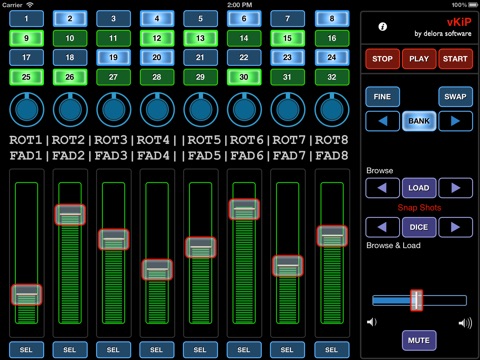Click the 'Snap Shots' label
The image size is (480, 360).
(x=419, y=208)
